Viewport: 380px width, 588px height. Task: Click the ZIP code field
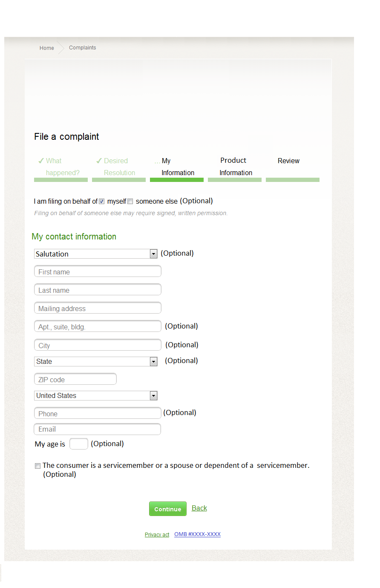[75, 380]
